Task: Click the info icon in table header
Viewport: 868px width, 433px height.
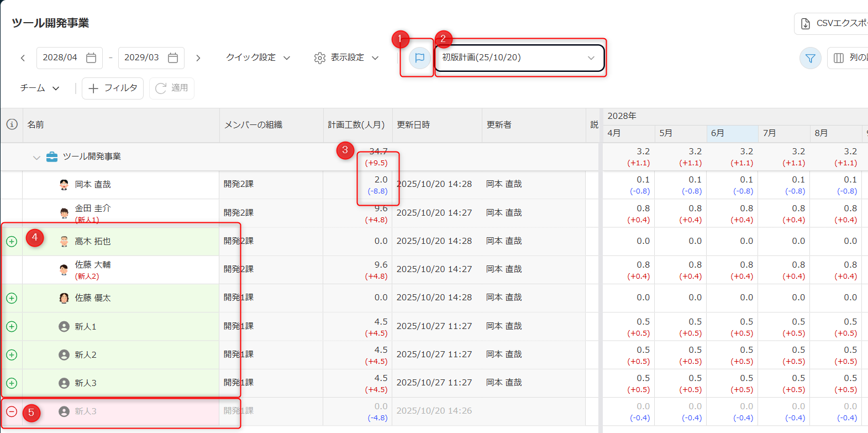Action: (12, 124)
